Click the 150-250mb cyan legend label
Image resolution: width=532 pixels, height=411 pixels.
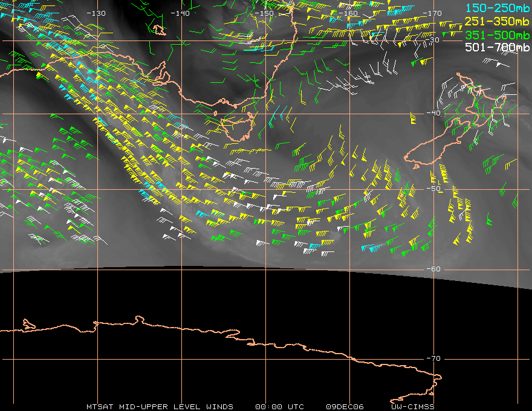(x=498, y=8)
